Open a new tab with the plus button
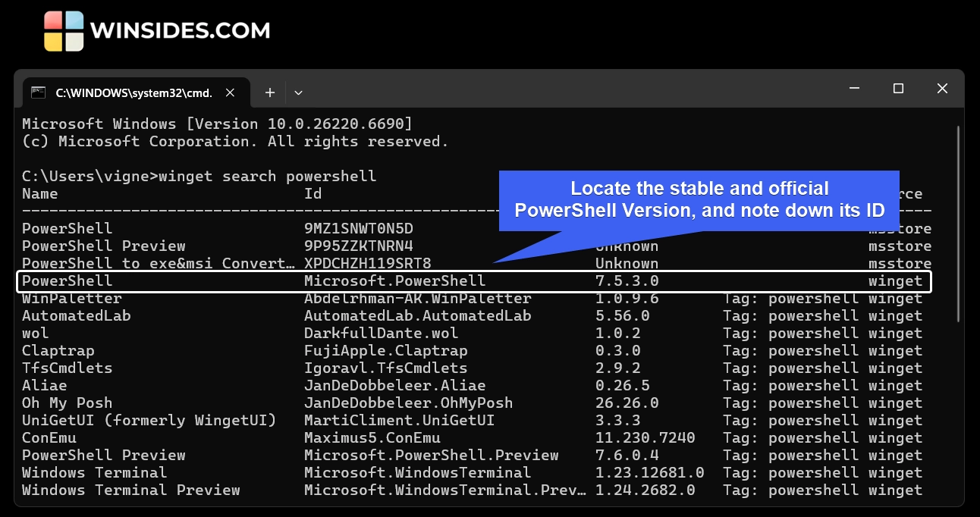Image resolution: width=980 pixels, height=517 pixels. 270,92
